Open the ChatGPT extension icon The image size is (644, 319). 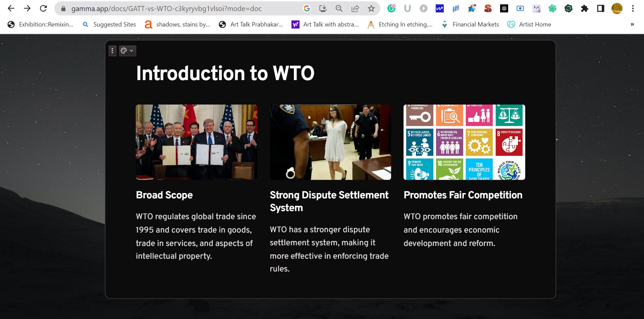point(552,8)
